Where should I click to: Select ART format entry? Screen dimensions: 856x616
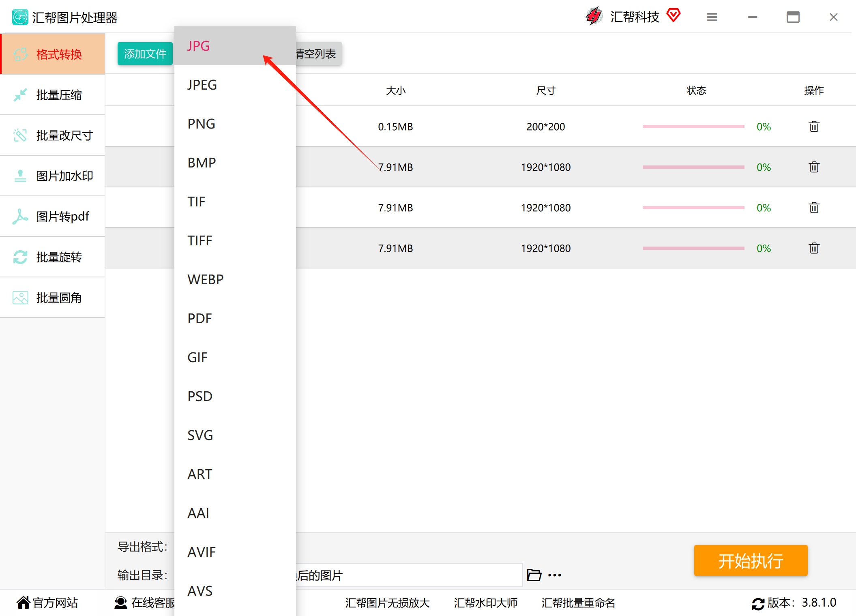click(235, 474)
